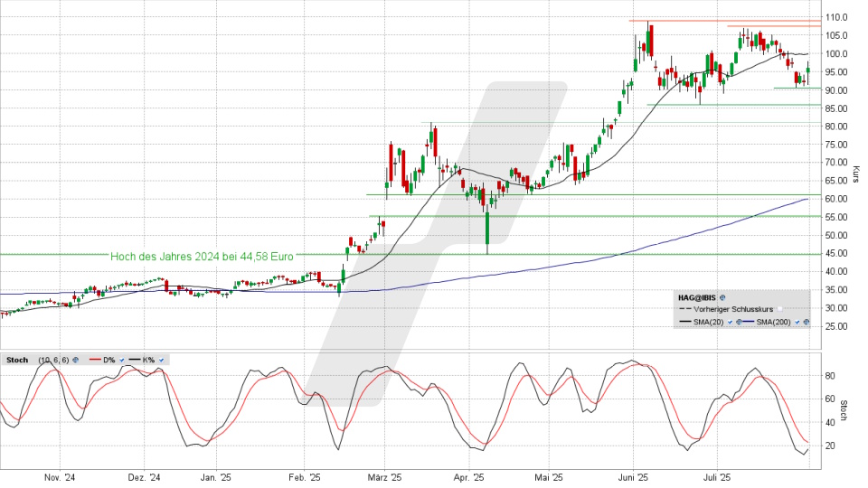Screen dimensions: 868x488
Task: Click 'Hoch des Jahres 2024 bei 44,58 Euro' annotation
Action: [202, 257]
